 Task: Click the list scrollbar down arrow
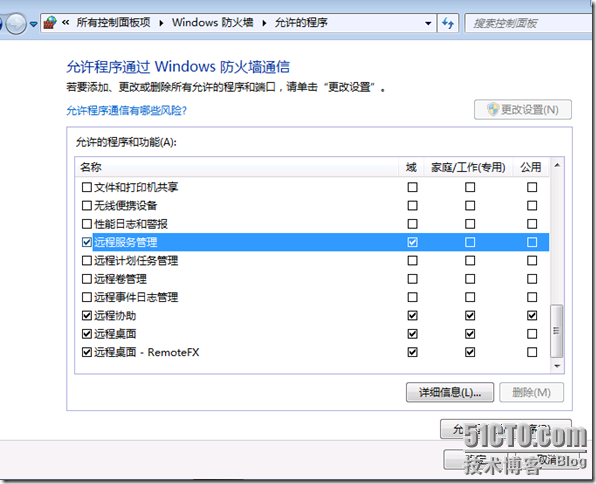tap(557, 366)
